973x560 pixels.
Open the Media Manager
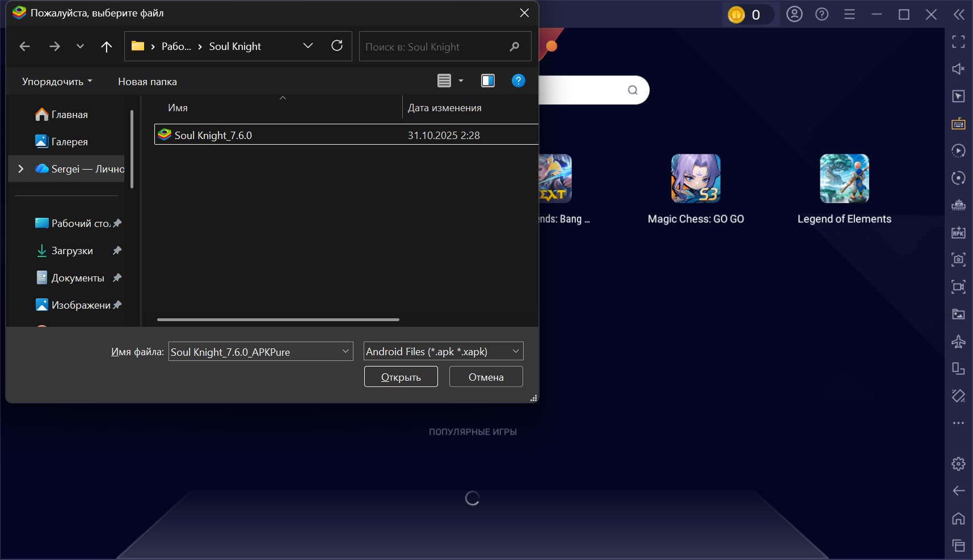959,314
